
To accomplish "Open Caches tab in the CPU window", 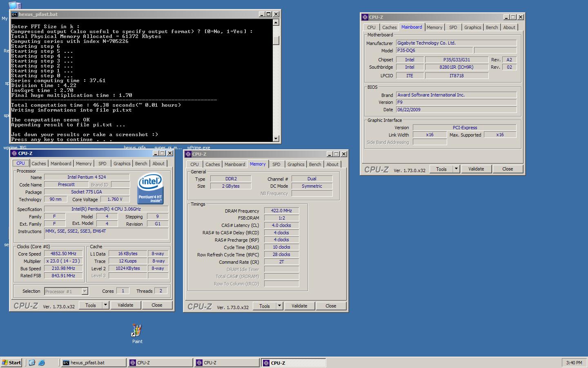I will tap(39, 163).
